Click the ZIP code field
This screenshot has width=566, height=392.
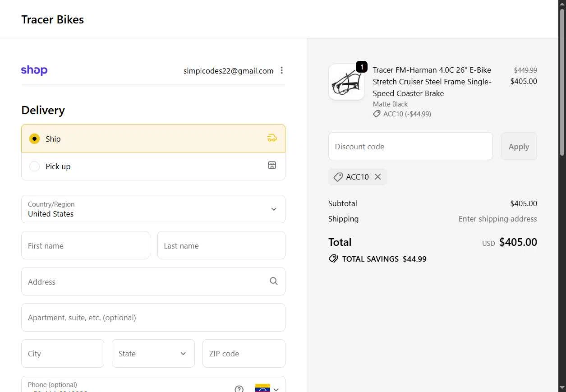point(244,354)
